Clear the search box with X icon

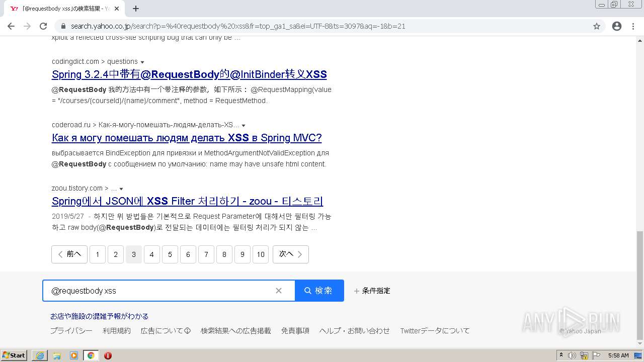click(x=279, y=291)
